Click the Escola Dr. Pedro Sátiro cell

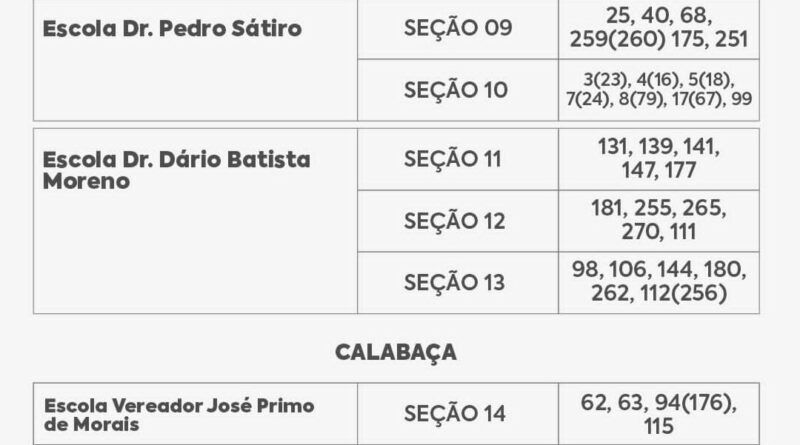[x=172, y=29]
